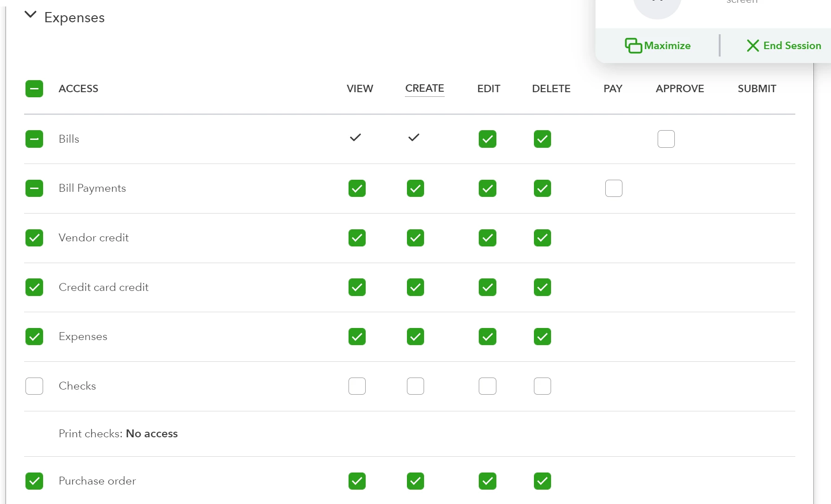The image size is (831, 504).
Task: Uncheck Purchase order Delete permission
Action: [542, 481]
